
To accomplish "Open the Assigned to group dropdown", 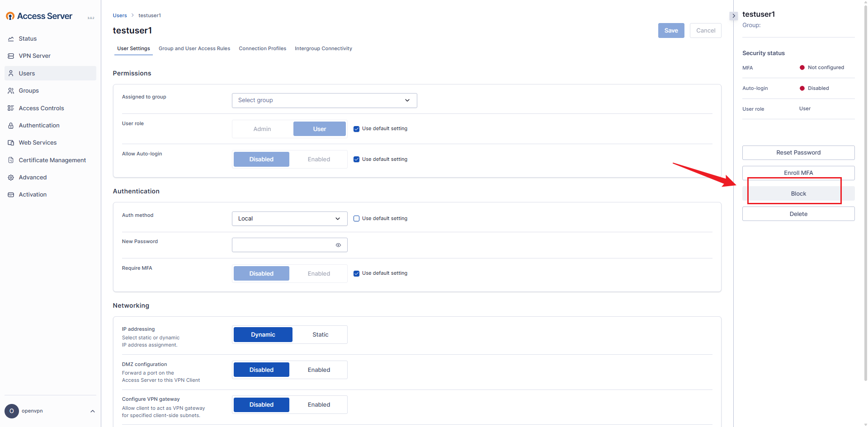I will 324,100.
